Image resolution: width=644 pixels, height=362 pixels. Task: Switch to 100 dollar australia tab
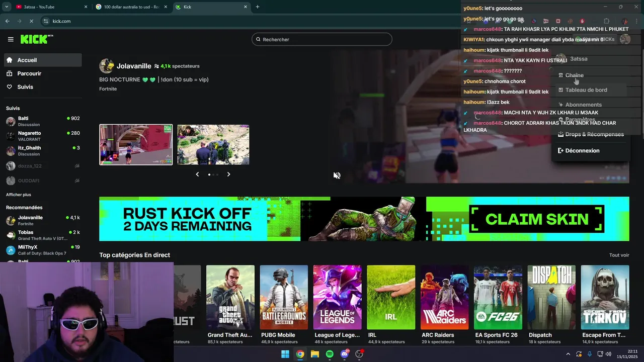pyautogui.click(x=131, y=7)
